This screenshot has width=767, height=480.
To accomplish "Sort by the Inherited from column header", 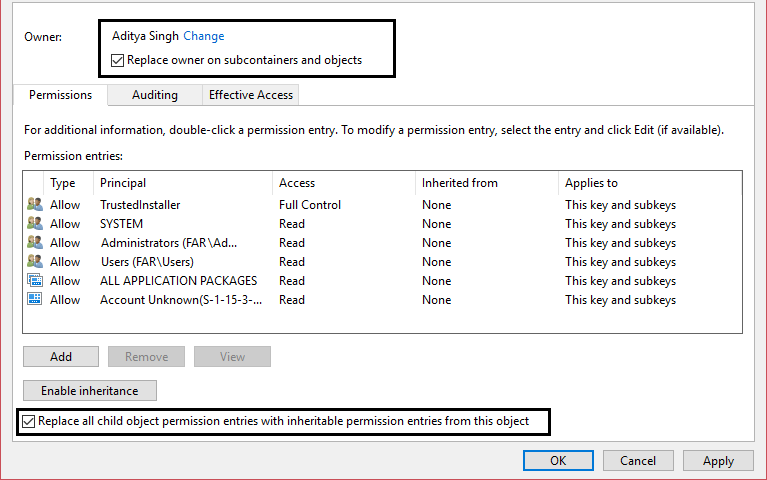I will pos(459,183).
